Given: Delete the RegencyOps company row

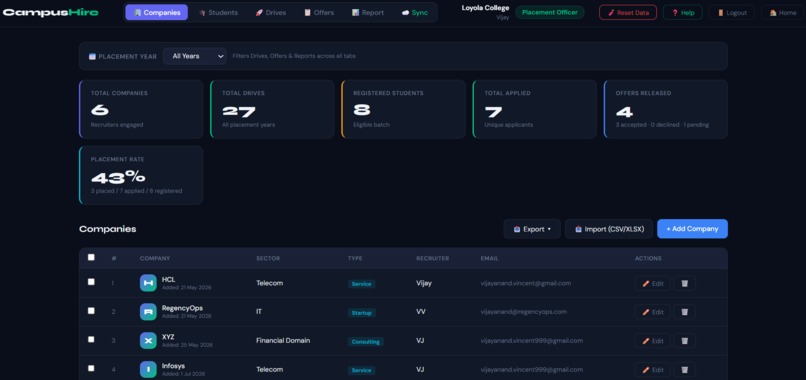Looking at the screenshot, I should coord(684,312).
